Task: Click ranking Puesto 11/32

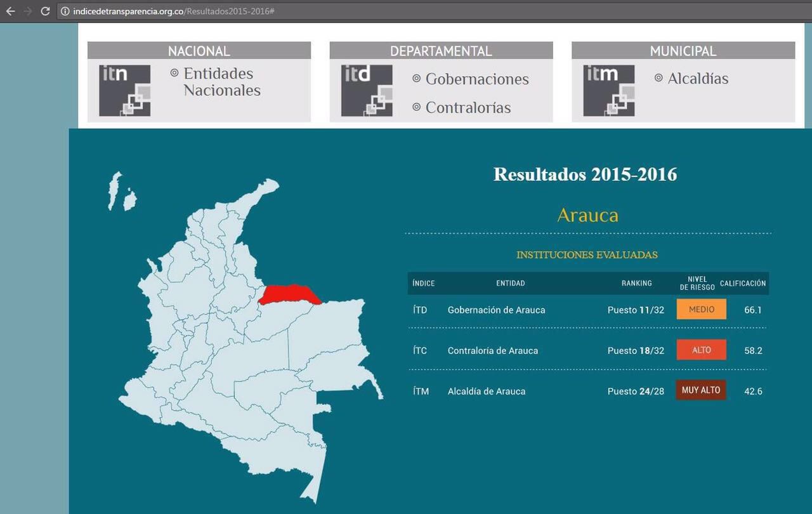Action: tap(636, 310)
